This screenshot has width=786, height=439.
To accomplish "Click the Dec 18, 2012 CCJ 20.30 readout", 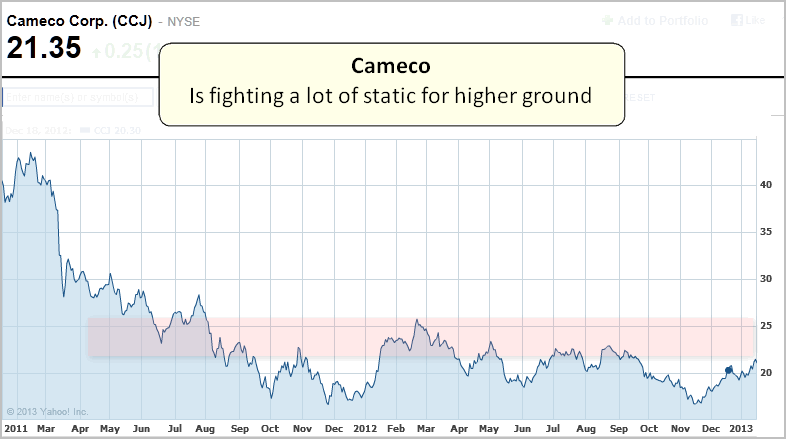I will pos(73,131).
